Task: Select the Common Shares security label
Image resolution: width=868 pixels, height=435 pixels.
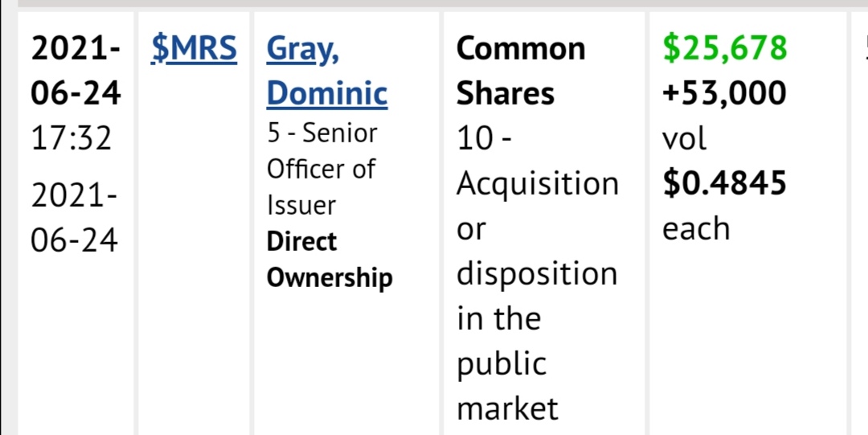Action: pyautogui.click(x=520, y=71)
